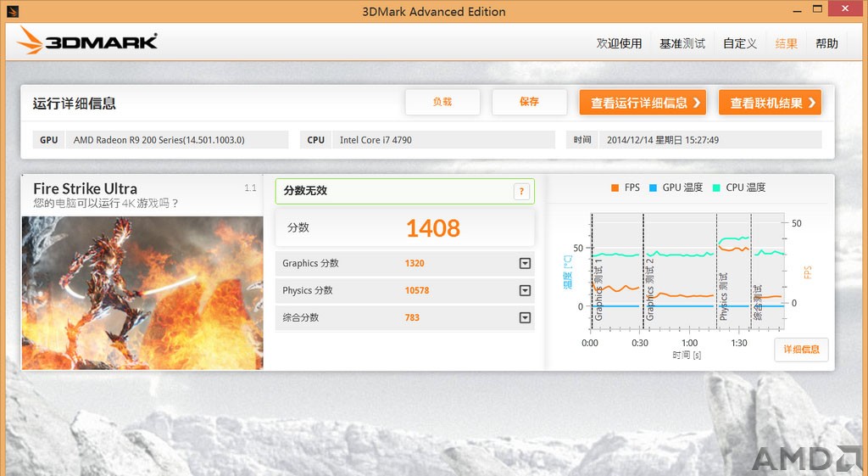Click the Physics 测试 chart marker
Viewport: 868px width, 476px height.
click(723, 296)
